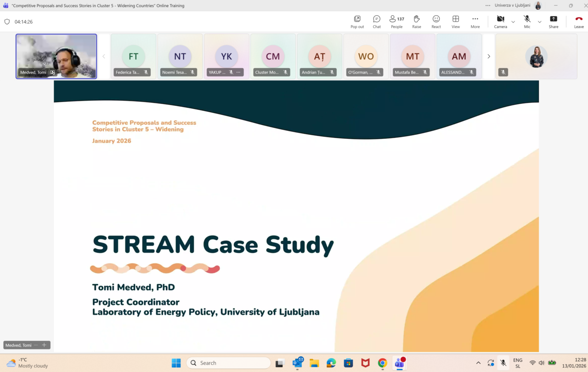588x372 pixels.
Task: Open options on the YAKUP participant tile
Action: pos(238,72)
